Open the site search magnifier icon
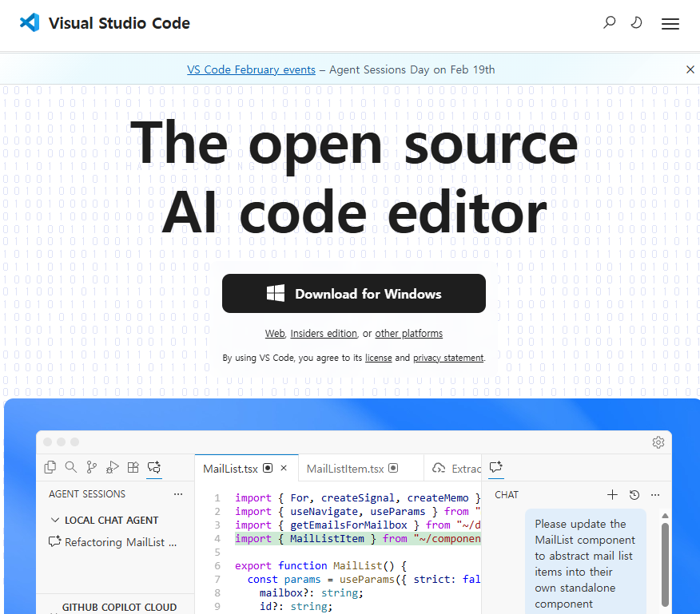700x614 pixels. 609,22
